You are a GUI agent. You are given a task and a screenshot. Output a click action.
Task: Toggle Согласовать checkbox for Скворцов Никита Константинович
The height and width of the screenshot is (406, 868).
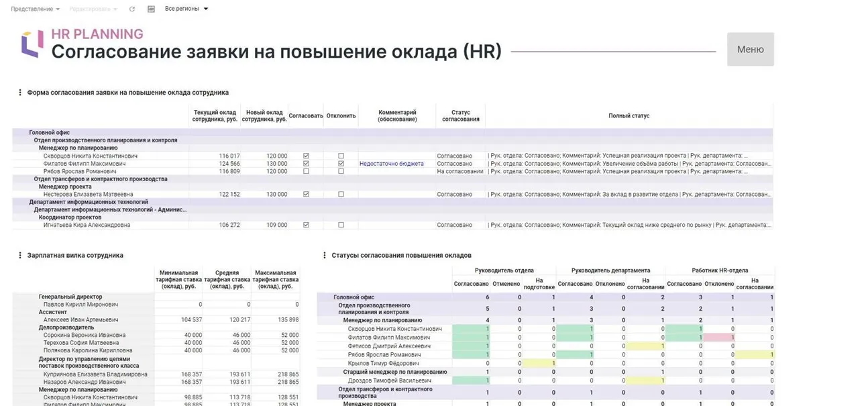pos(306,156)
